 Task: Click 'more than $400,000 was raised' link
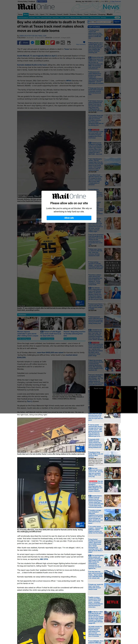[50, 352]
